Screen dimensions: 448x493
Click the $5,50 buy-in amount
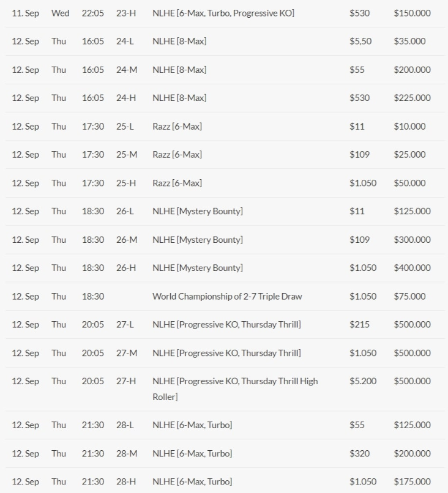(x=360, y=42)
